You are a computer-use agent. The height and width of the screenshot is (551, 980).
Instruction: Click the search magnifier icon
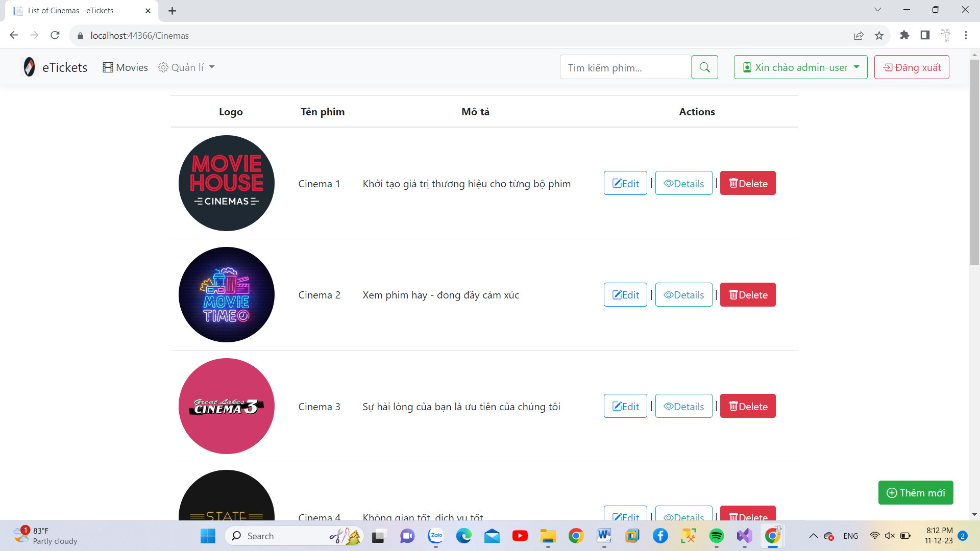[x=705, y=67]
